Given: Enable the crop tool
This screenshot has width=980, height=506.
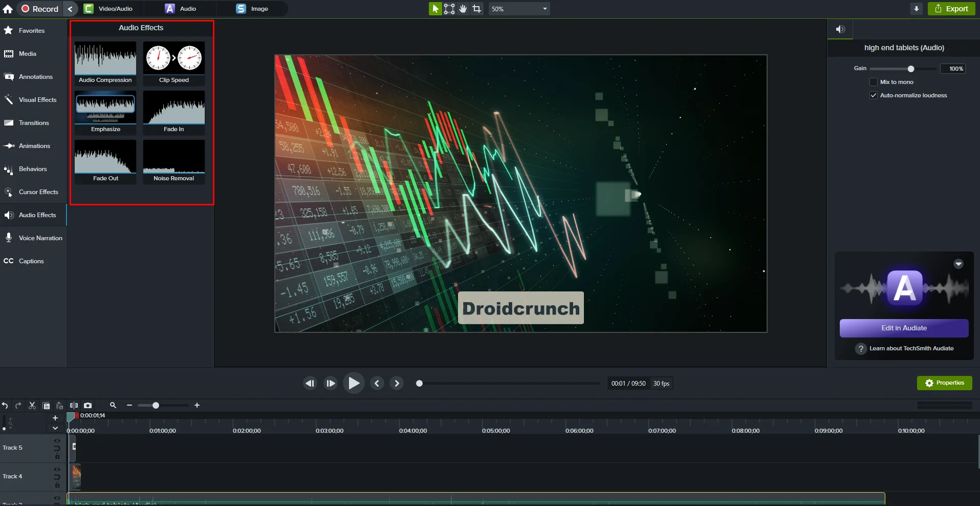Looking at the screenshot, I should pos(477,9).
